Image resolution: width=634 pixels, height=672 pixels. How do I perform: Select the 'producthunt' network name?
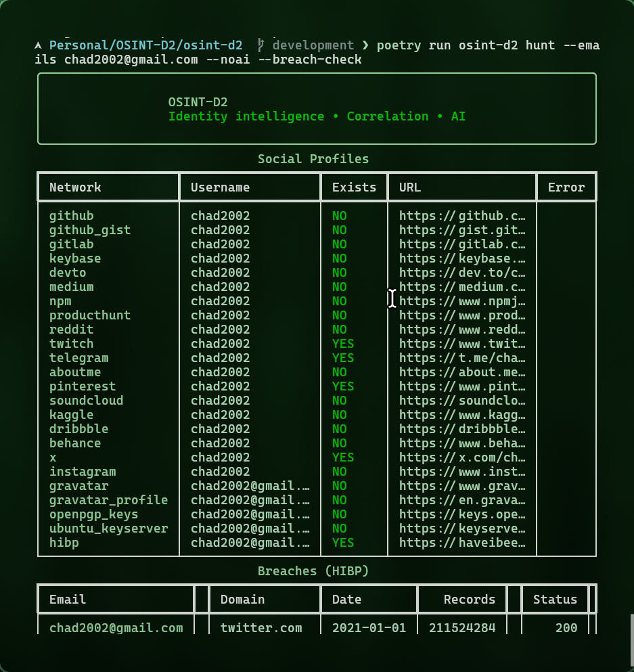(90, 315)
